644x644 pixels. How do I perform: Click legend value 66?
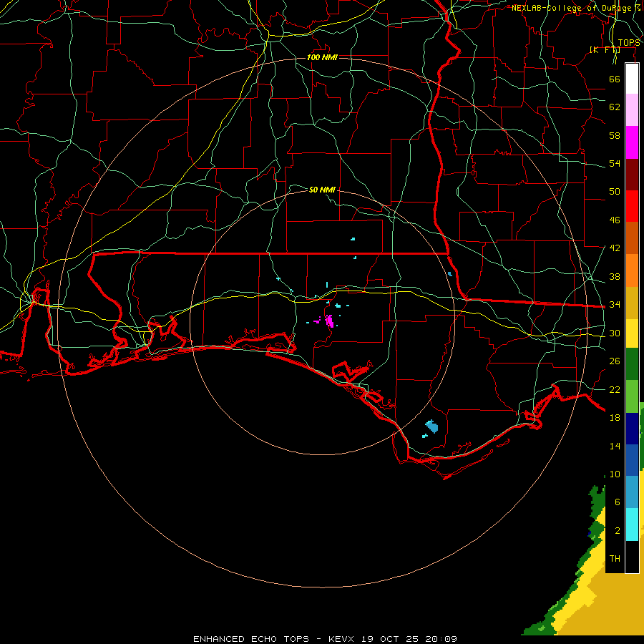[615, 79]
